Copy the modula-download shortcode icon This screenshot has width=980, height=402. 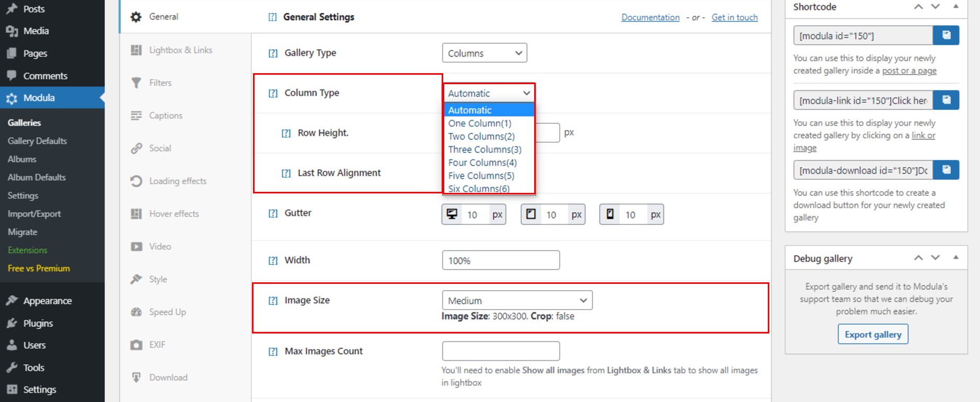946,169
